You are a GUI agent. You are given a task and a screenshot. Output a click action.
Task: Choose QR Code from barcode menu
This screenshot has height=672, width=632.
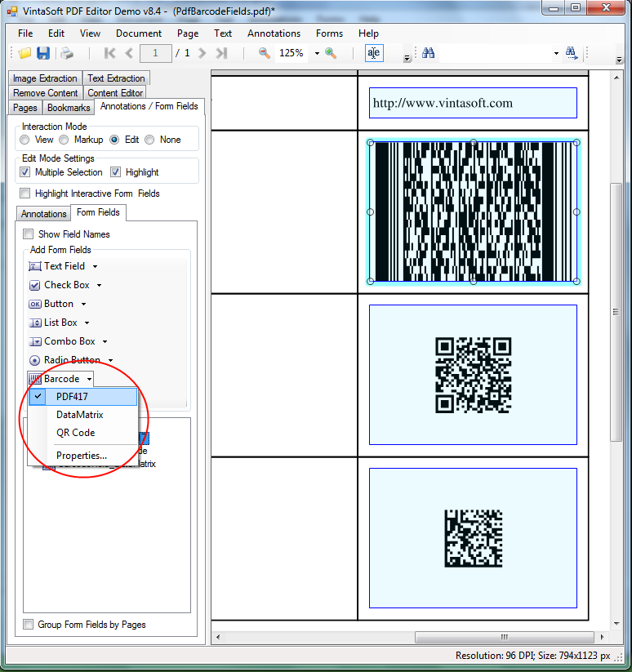tap(83, 433)
